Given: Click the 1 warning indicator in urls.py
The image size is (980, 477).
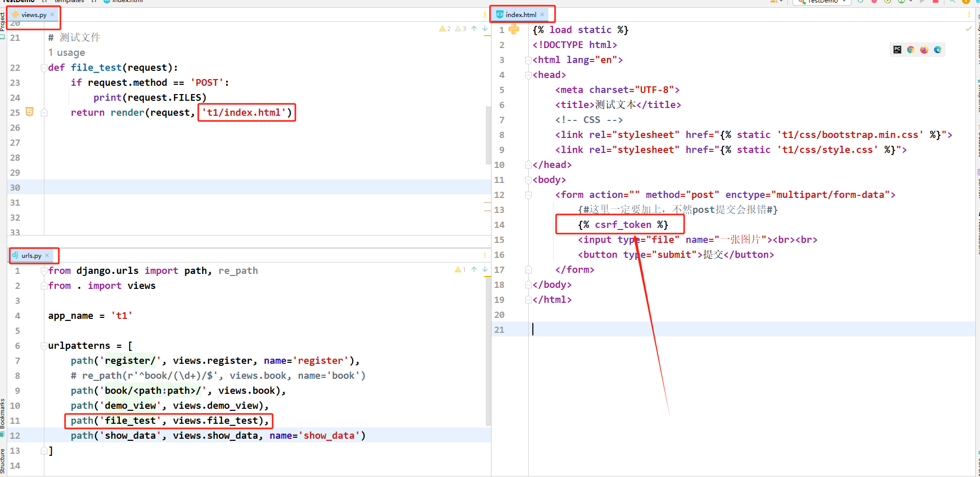Looking at the screenshot, I should 460,269.
